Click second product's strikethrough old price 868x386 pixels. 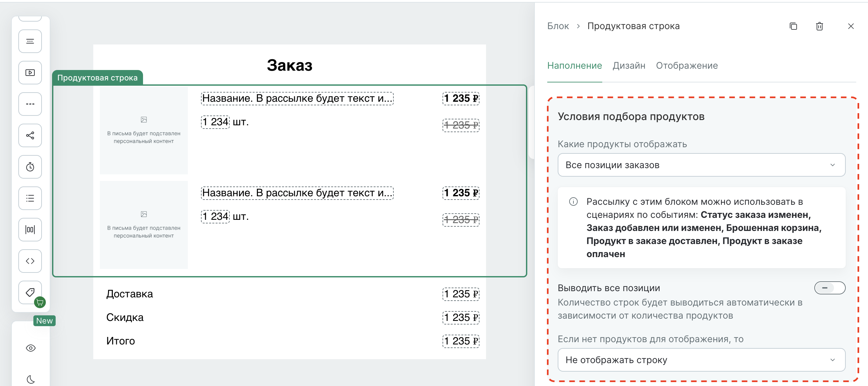(x=461, y=220)
